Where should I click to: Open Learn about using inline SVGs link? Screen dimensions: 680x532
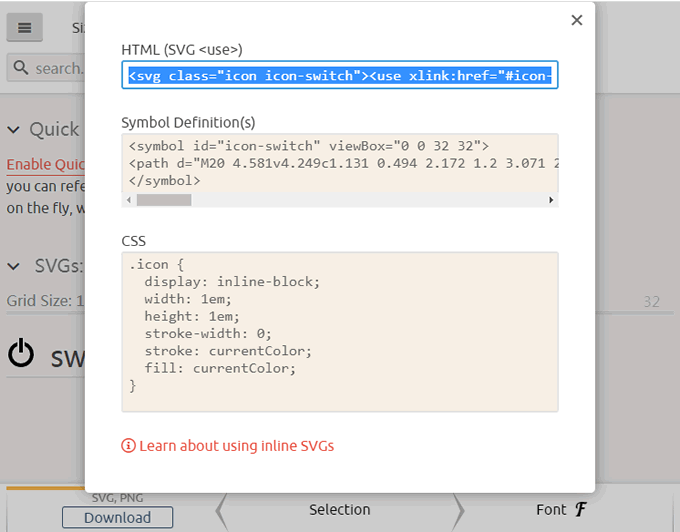point(236,446)
